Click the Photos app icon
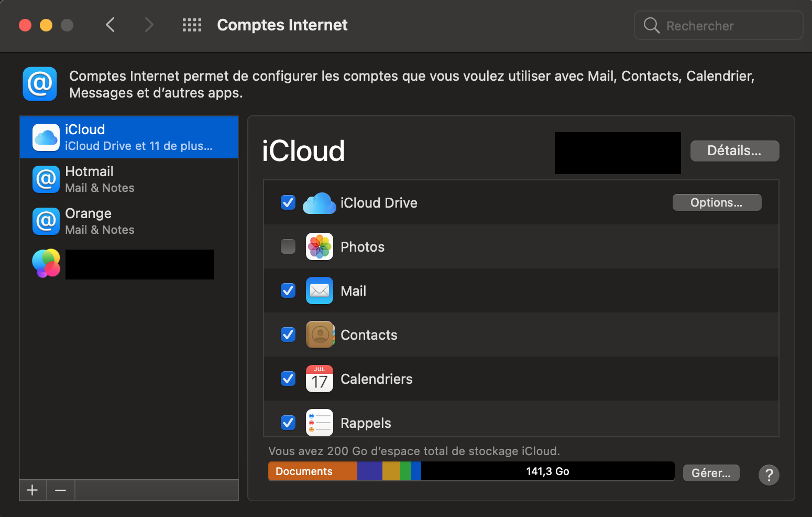812x517 pixels. coord(319,246)
